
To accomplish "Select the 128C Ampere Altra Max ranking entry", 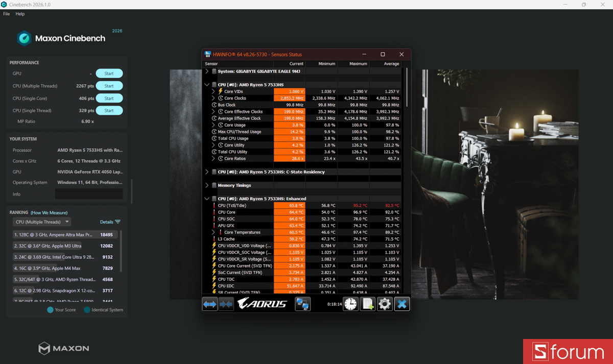I will 65,235.
